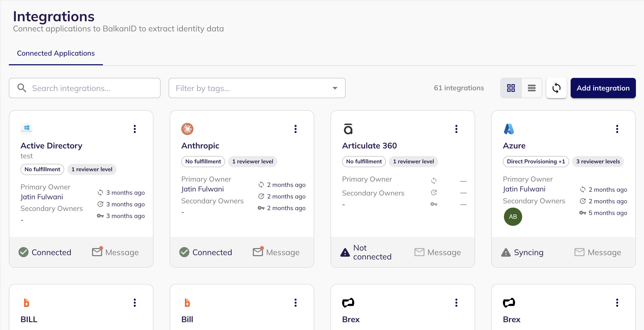Open Azure card options menu
Screen dimensions: 644x330
point(617,129)
